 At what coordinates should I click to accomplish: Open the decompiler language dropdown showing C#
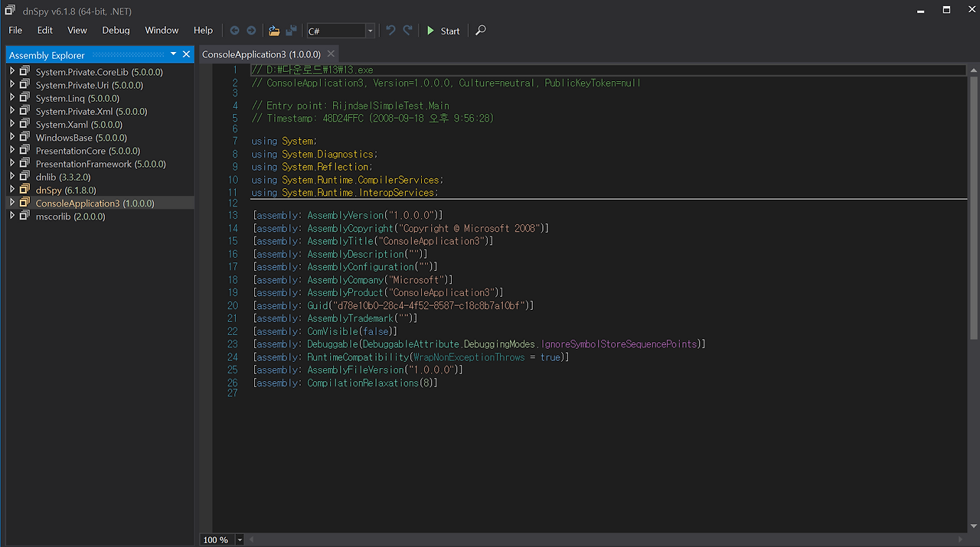click(x=370, y=31)
